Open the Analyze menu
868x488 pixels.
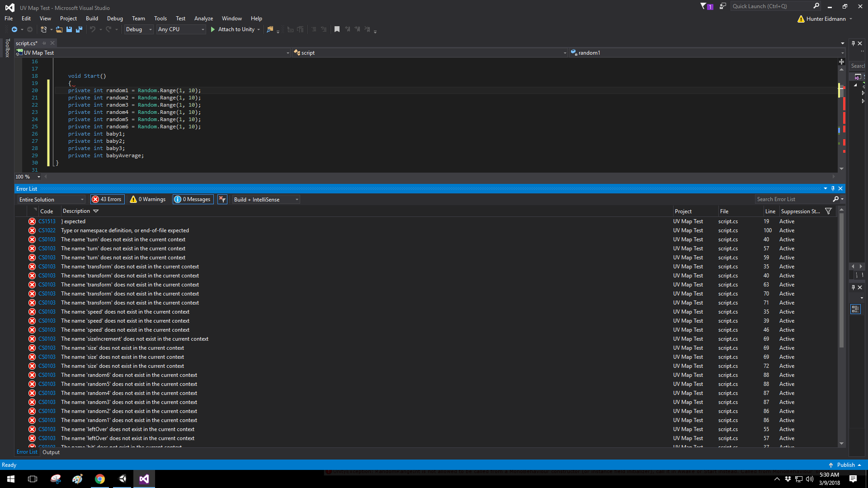pos(203,19)
